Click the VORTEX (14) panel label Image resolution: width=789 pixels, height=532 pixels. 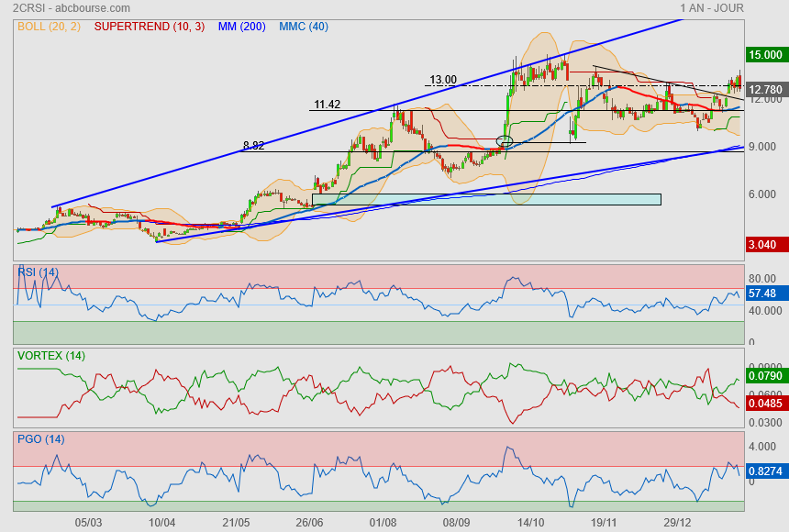[50, 355]
